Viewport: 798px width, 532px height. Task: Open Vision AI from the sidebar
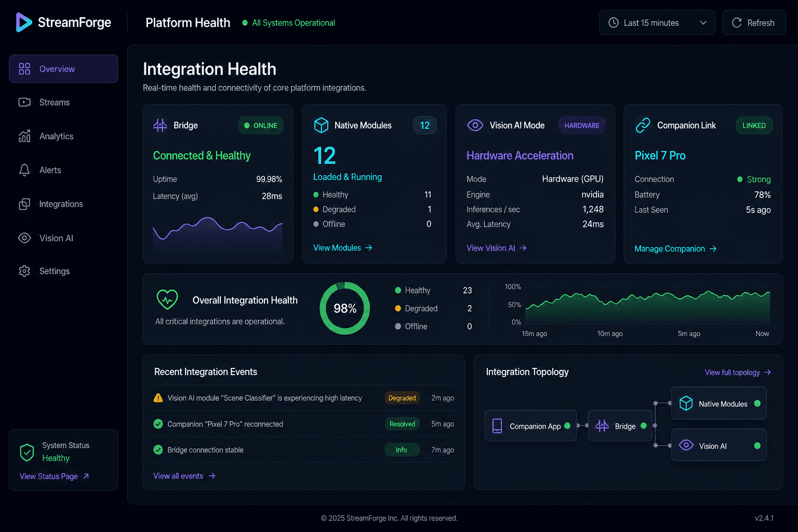pyautogui.click(x=63, y=238)
